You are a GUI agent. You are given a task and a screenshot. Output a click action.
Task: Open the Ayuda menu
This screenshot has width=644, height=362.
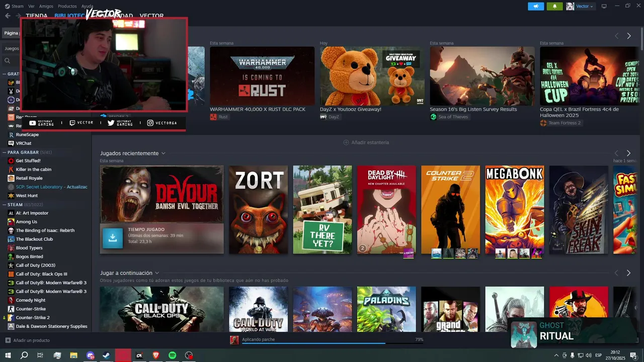point(87,6)
